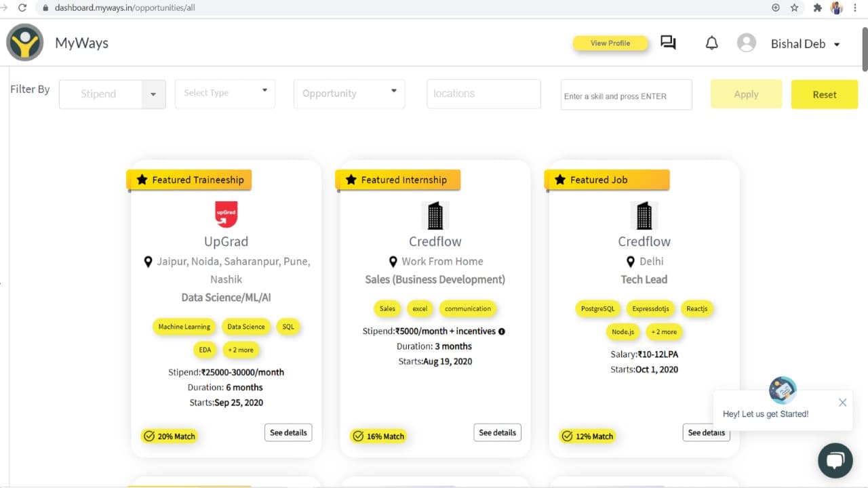Viewport: 868px width, 488px height.
Task: Click the View Profile button
Action: point(610,43)
